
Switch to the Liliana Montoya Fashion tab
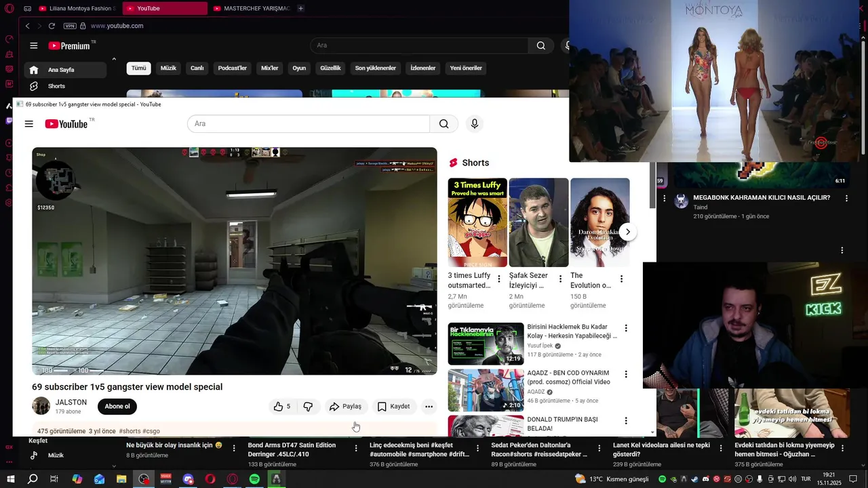point(77,8)
